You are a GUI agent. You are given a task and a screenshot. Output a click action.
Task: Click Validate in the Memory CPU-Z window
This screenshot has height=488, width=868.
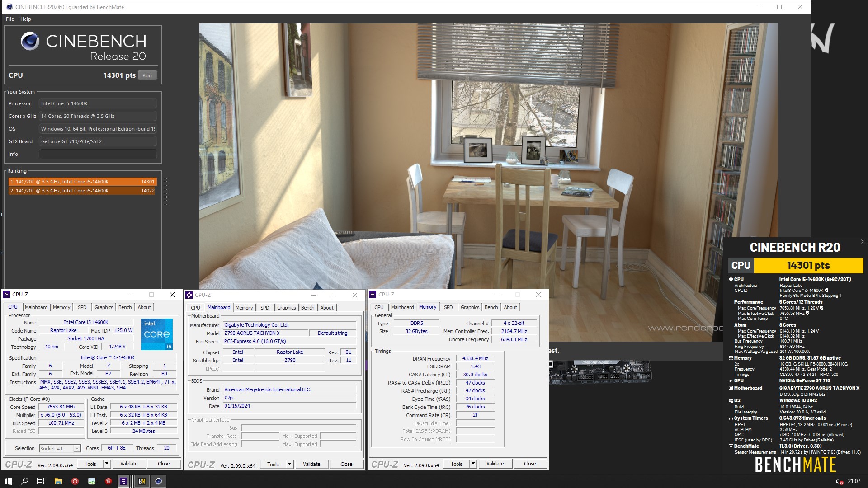coord(495,464)
